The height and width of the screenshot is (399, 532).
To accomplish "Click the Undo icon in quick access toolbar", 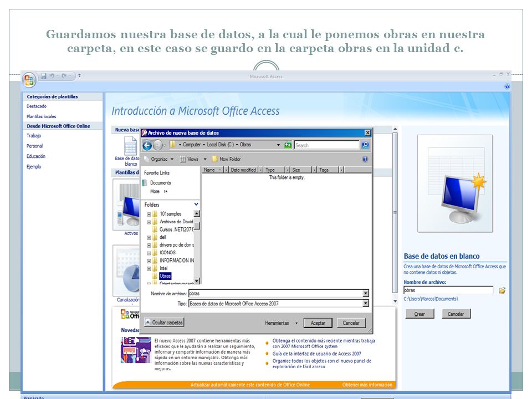I will click(52, 76).
